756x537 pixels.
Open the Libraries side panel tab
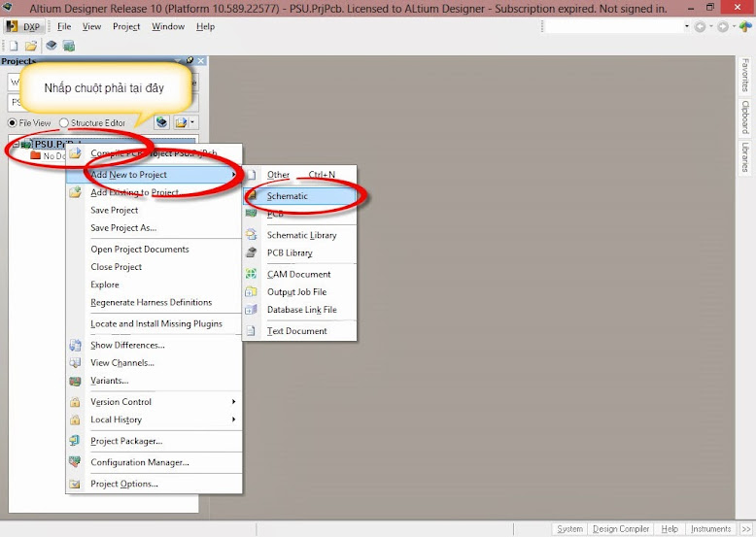745,157
